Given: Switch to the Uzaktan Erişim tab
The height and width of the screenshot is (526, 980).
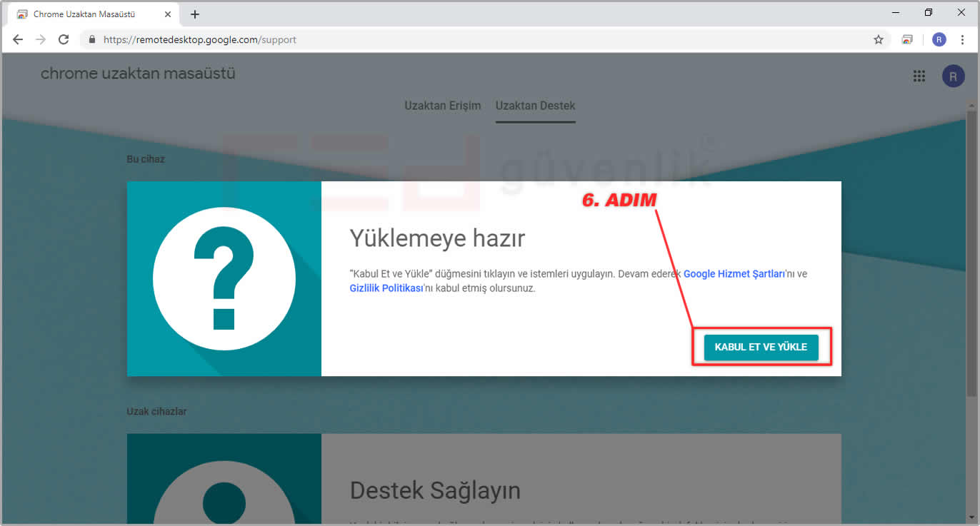Looking at the screenshot, I should tap(443, 106).
